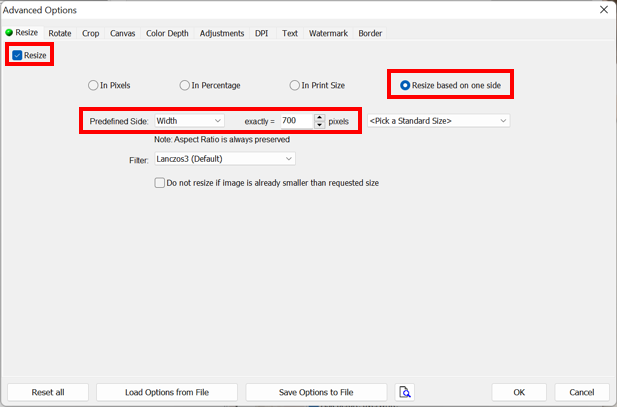The width and height of the screenshot is (617, 407).
Task: Increase pixel value with up arrow
Action: click(320, 118)
